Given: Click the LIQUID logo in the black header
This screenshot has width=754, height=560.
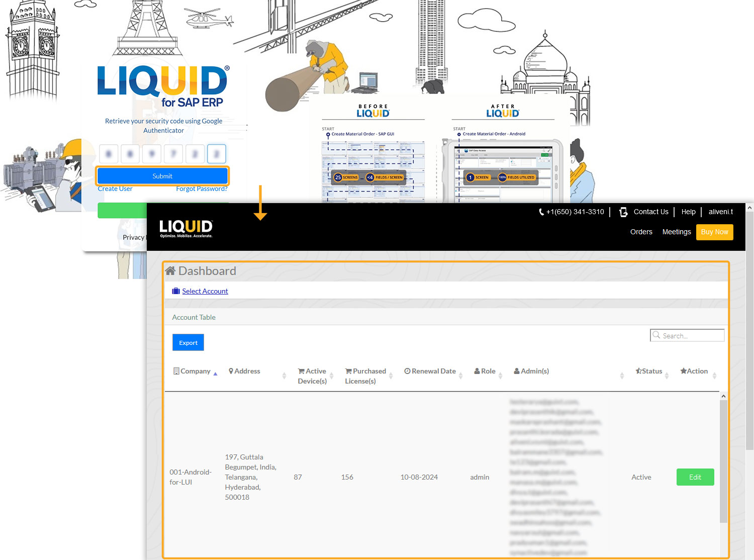Looking at the screenshot, I should tap(186, 228).
